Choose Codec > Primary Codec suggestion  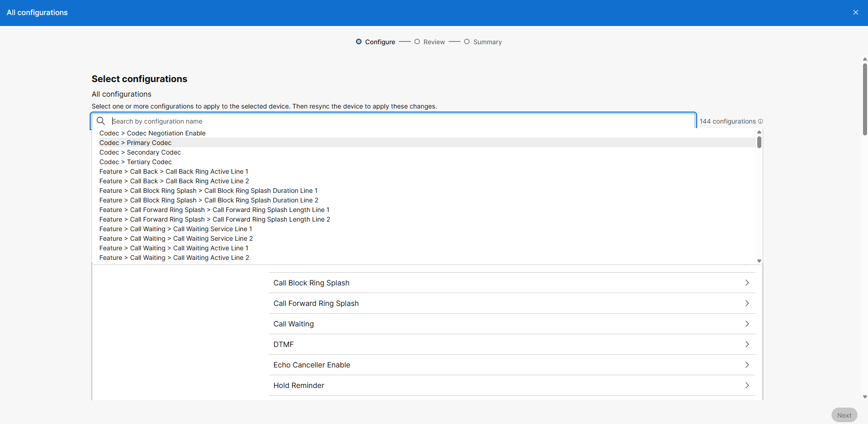(x=135, y=143)
